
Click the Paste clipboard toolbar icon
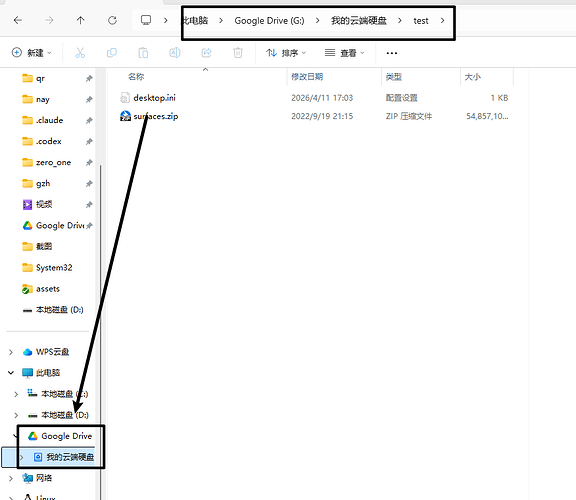click(143, 53)
